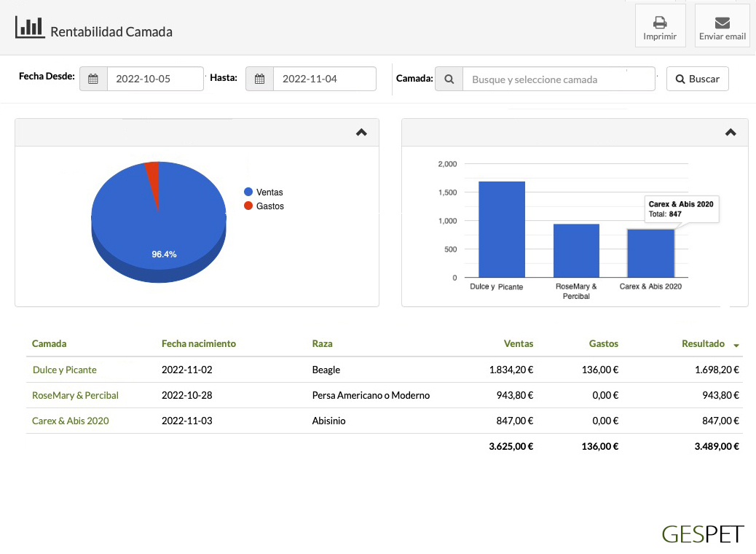Click the magnifier icon beside Camada field
The height and width of the screenshot is (554, 756).
449,79
